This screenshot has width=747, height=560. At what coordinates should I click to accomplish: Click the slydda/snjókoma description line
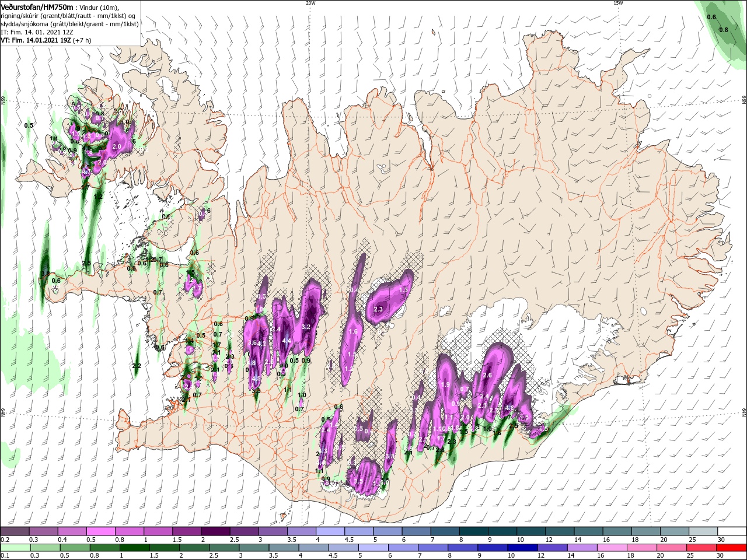[69, 24]
